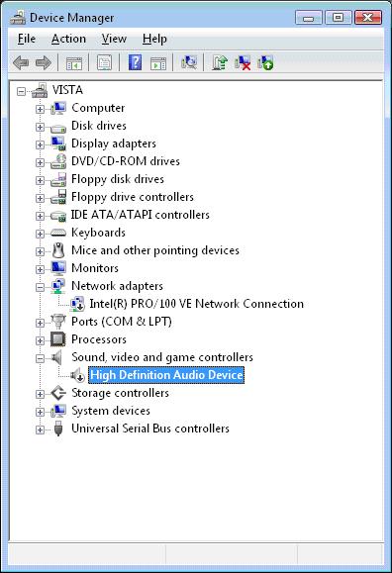This screenshot has width=392, height=573.
Task: Select Intel(R) PRO/100 VE Network Connection
Action: 196,304
